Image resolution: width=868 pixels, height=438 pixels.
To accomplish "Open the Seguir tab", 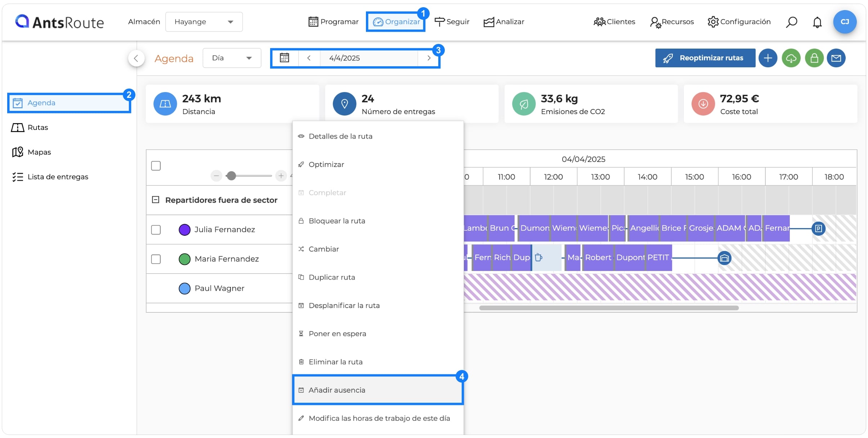I will tap(452, 22).
